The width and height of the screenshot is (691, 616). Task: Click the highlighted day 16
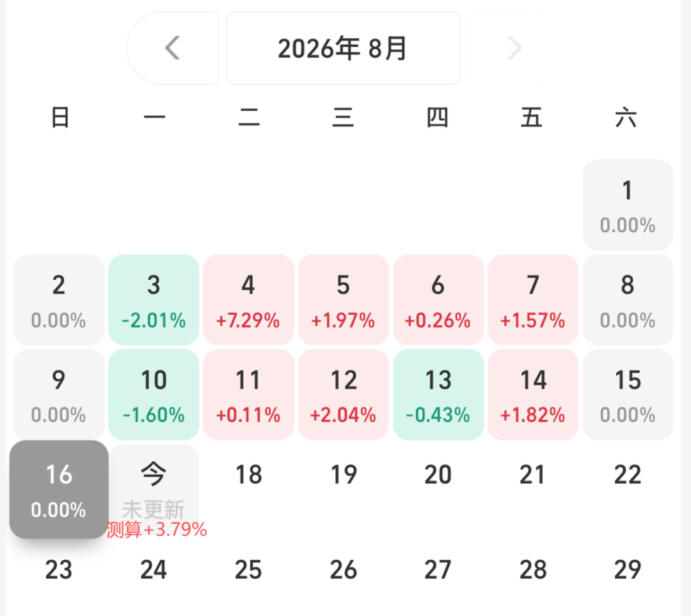click(x=59, y=489)
